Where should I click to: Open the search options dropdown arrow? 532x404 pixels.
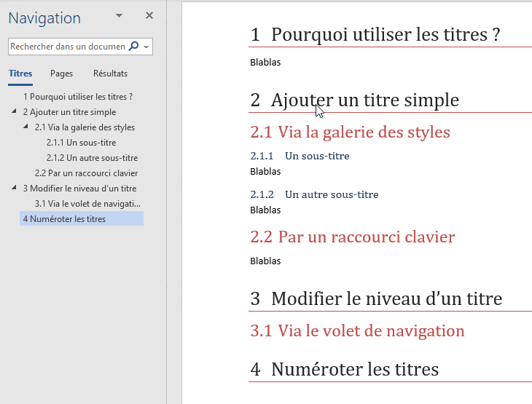[146, 47]
